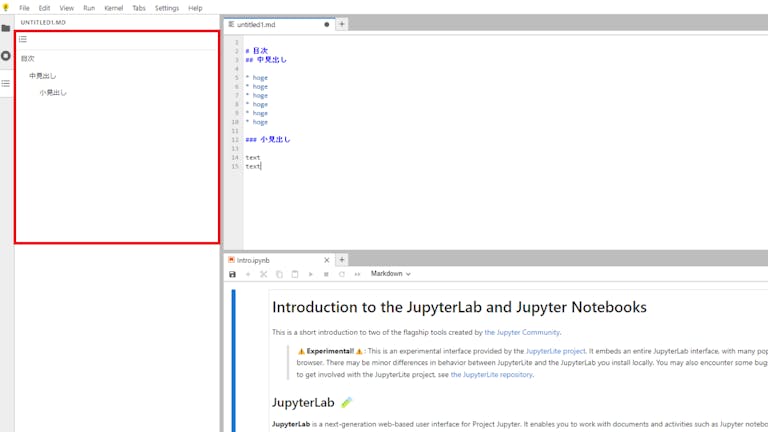The image size is (768, 432).
Task: Add new tab beside untitled1.md
Action: (x=342, y=24)
